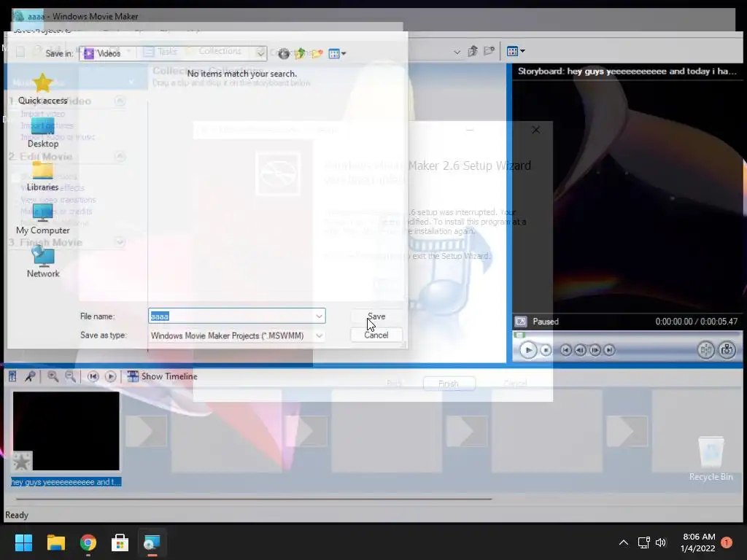
Task: Click the Storyboard title above preview monitor
Action: click(627, 71)
